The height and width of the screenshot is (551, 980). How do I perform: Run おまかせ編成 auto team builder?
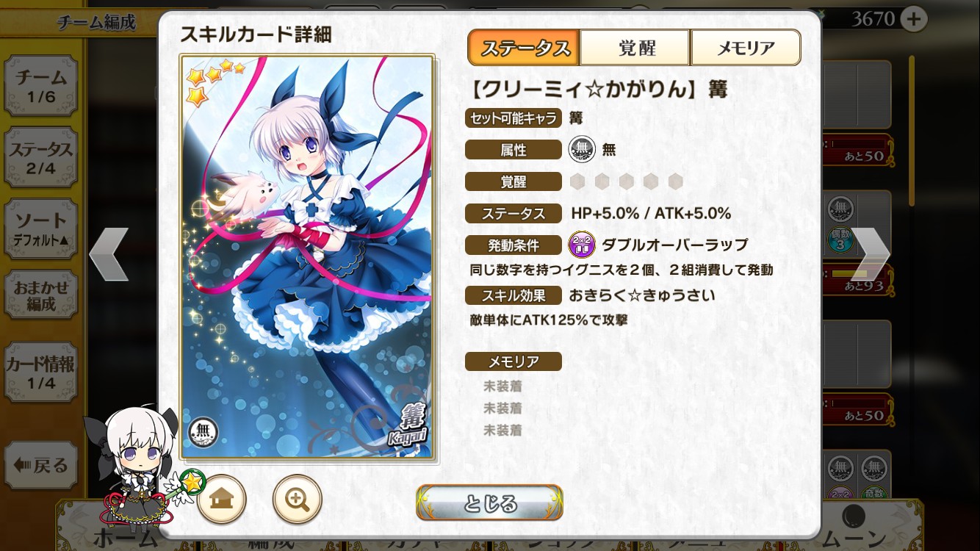pos(40,295)
